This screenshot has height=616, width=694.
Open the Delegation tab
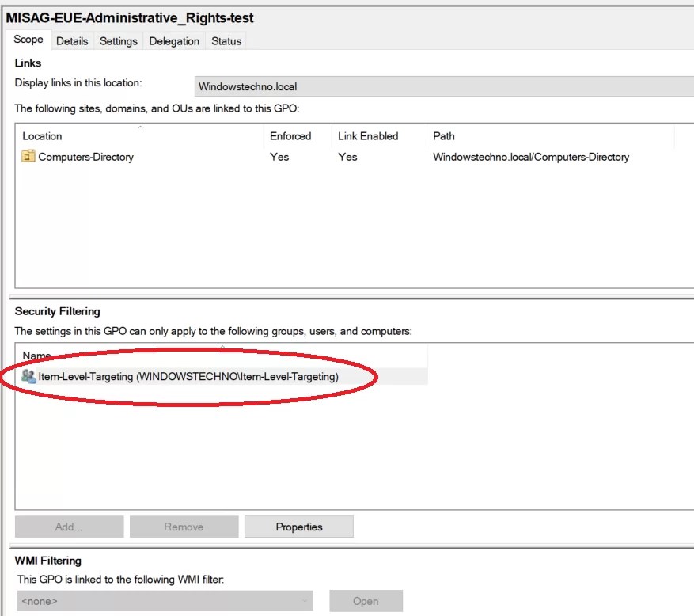(173, 41)
